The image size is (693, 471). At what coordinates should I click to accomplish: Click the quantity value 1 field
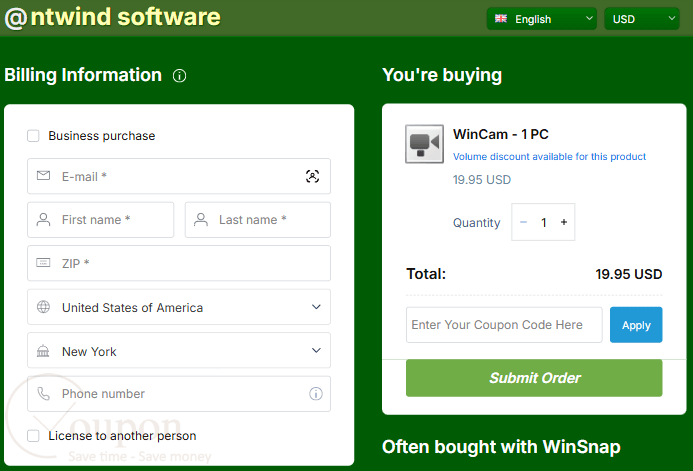544,222
